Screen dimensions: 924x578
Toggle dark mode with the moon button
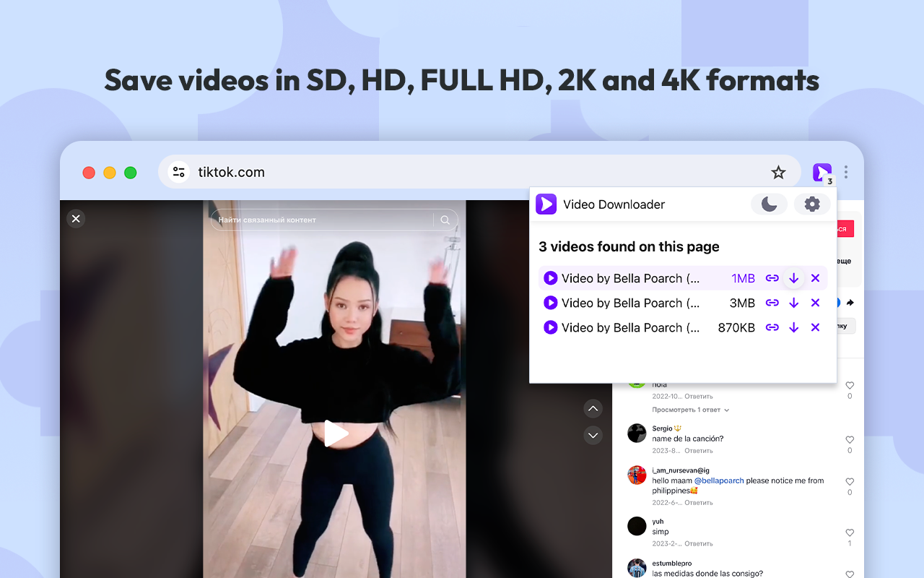pyautogui.click(x=770, y=204)
